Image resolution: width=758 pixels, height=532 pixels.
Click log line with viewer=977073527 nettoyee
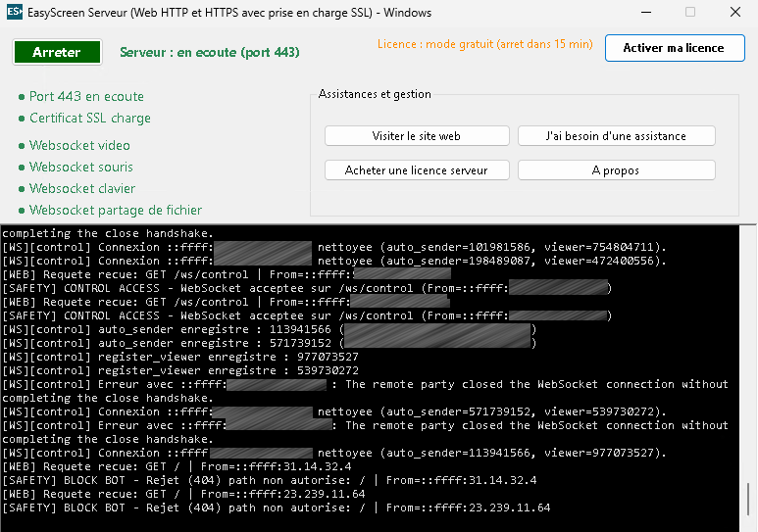tap(334, 453)
